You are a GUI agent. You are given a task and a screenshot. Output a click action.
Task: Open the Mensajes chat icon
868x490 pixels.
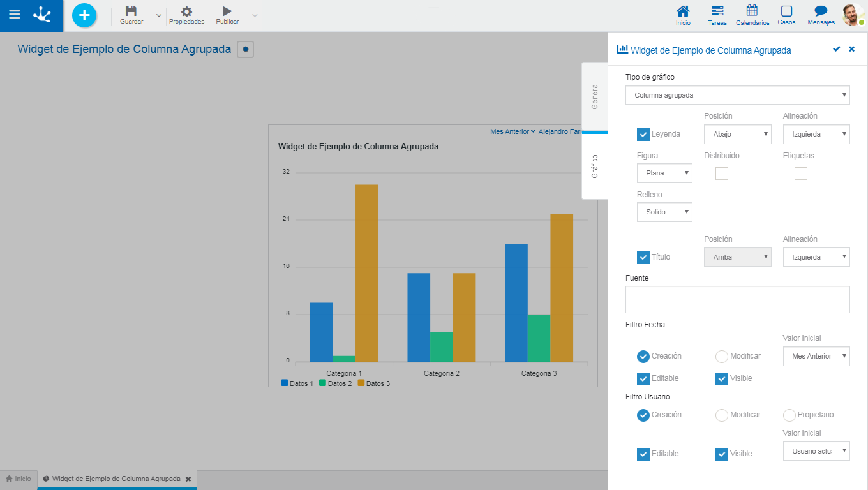pos(821,11)
